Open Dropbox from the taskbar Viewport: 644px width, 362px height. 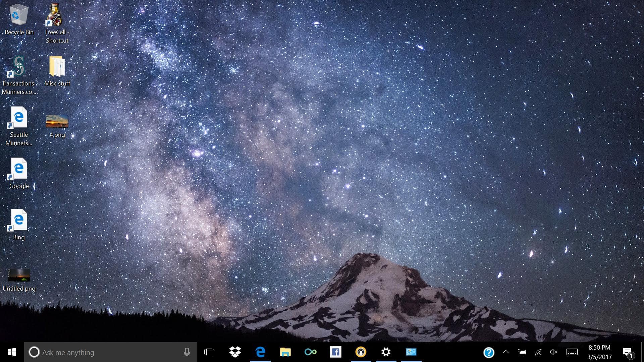point(235,352)
